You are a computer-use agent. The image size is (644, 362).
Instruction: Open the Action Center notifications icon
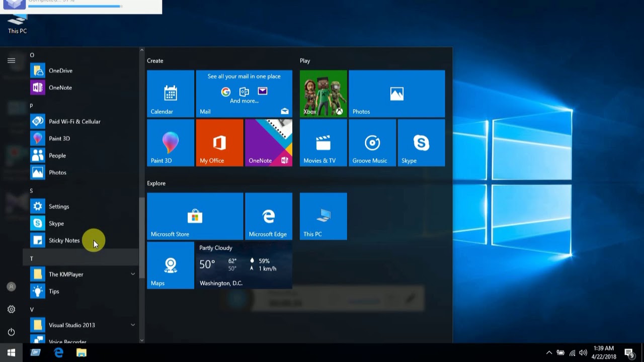click(x=629, y=353)
